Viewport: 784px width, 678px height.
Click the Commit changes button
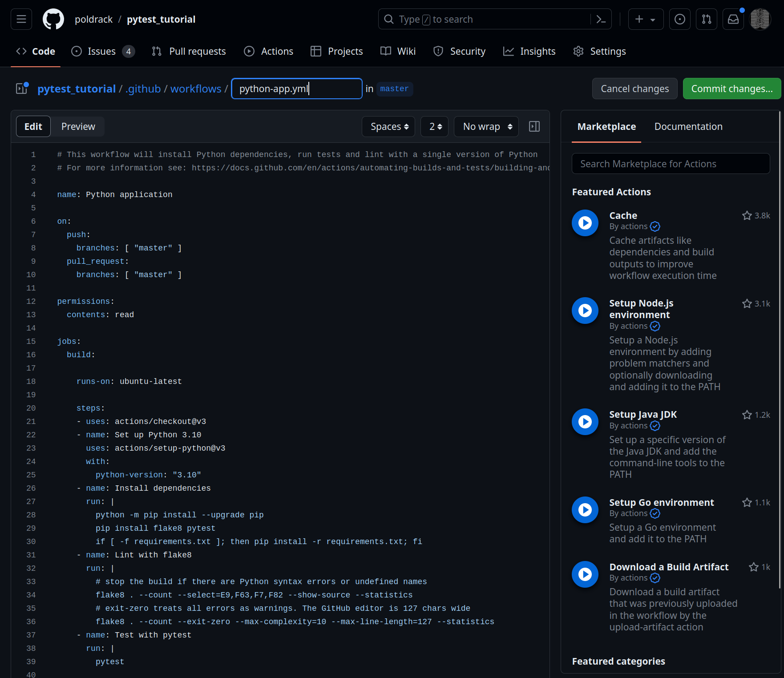[x=731, y=89]
